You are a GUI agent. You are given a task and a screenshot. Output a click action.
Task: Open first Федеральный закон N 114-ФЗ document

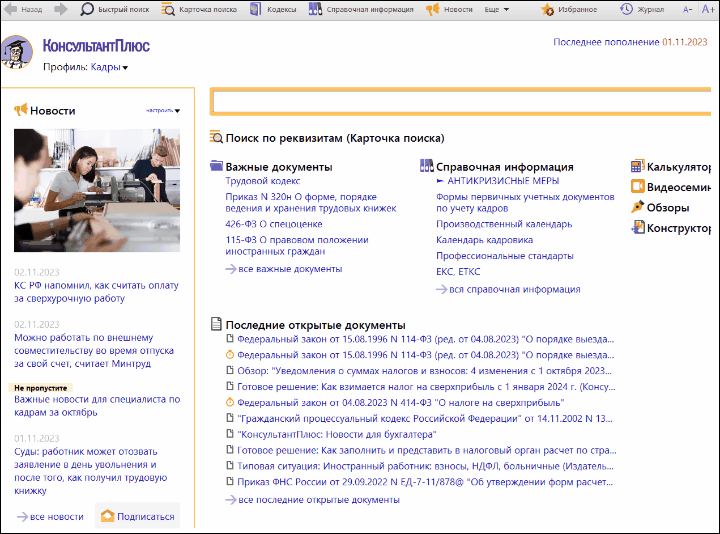[x=426, y=339]
